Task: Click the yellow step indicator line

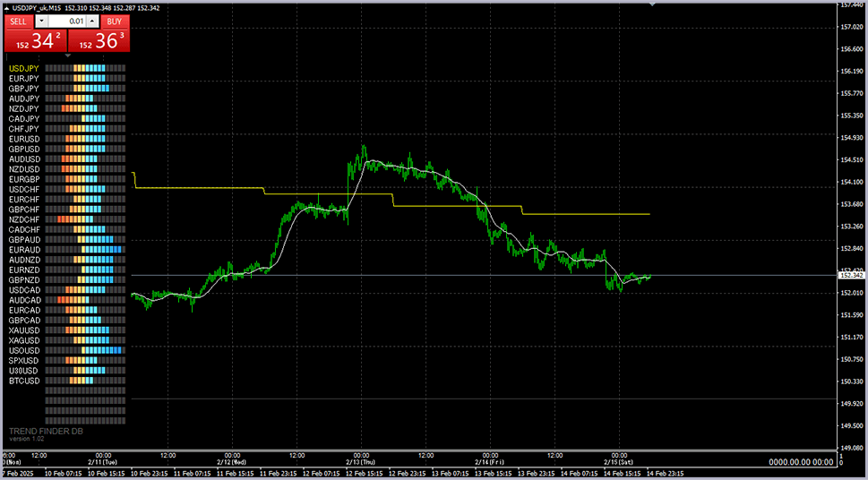Action: 197,188
